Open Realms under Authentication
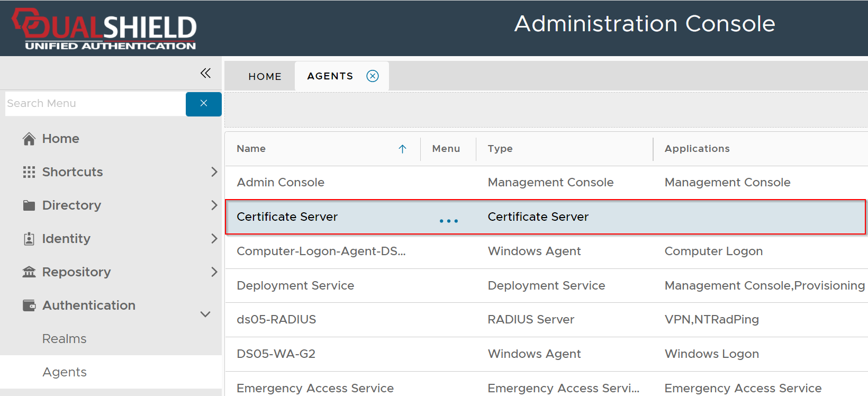Screen dimensions: 868x396 (64, 339)
